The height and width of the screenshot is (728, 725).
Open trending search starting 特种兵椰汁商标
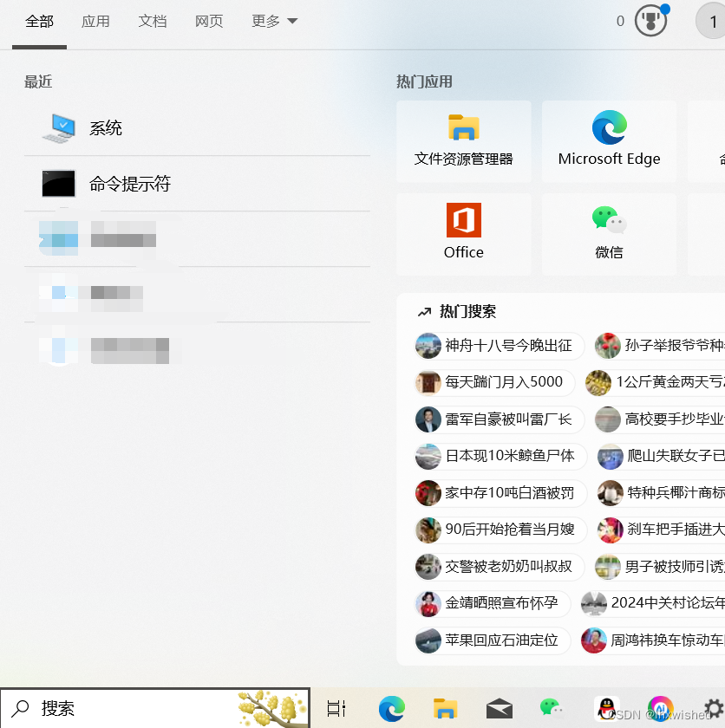point(661,493)
